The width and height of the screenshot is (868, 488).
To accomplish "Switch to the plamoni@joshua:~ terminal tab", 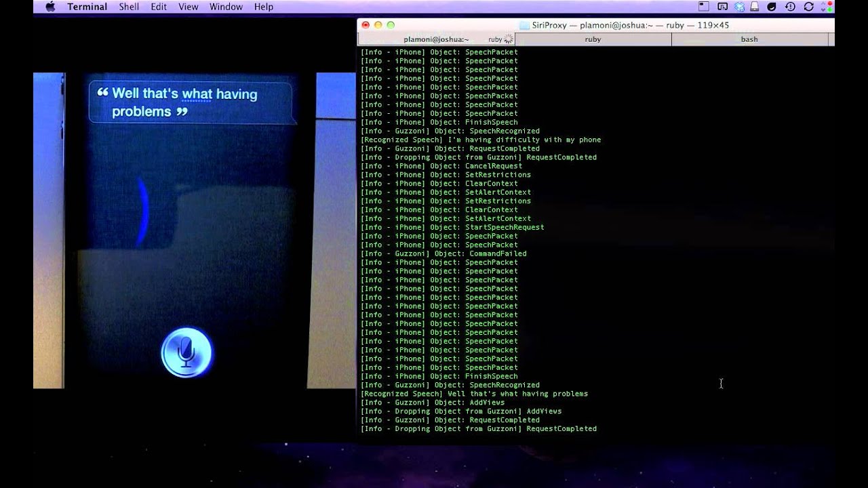I will pos(436,39).
